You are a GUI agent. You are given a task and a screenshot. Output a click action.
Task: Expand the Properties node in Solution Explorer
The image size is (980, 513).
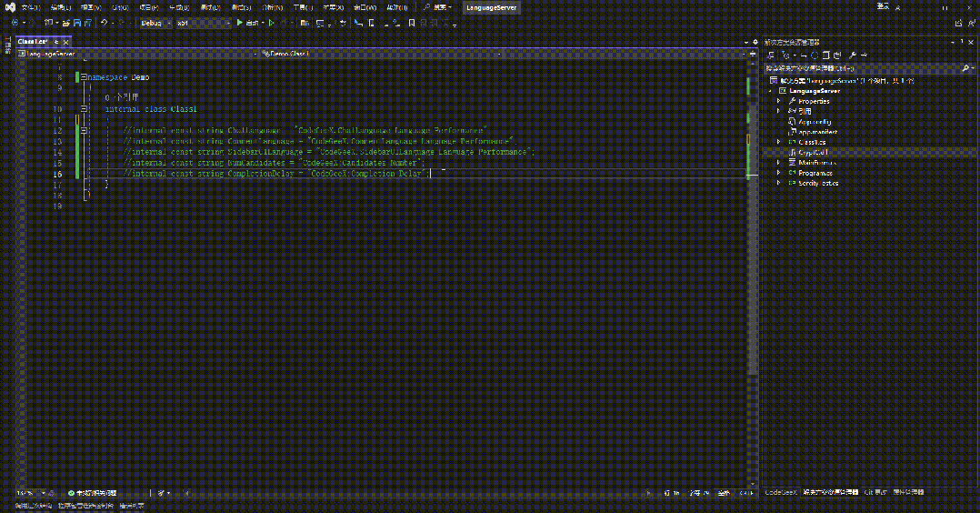pos(779,101)
